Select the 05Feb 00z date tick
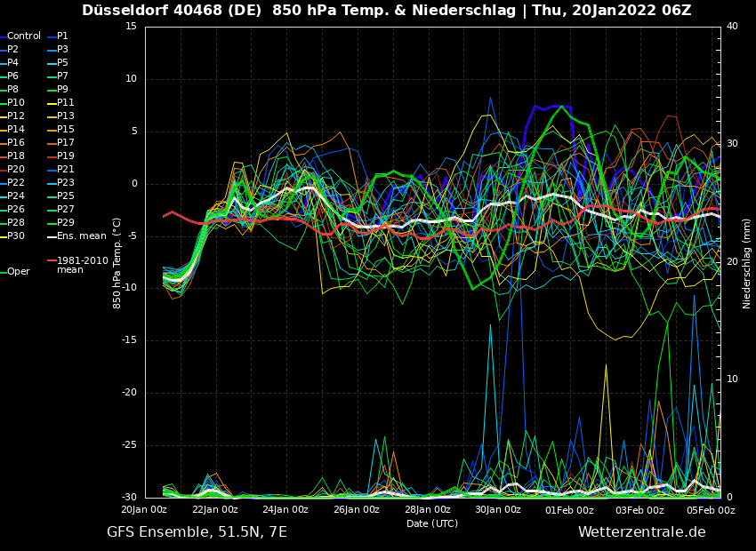The height and width of the screenshot is (551, 756). pyautogui.click(x=711, y=510)
